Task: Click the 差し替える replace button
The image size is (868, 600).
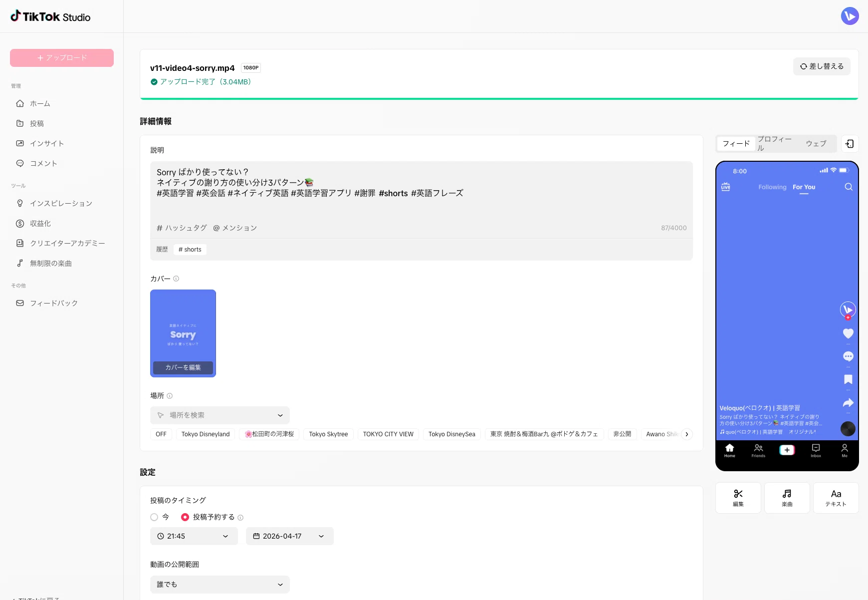Action: click(822, 66)
